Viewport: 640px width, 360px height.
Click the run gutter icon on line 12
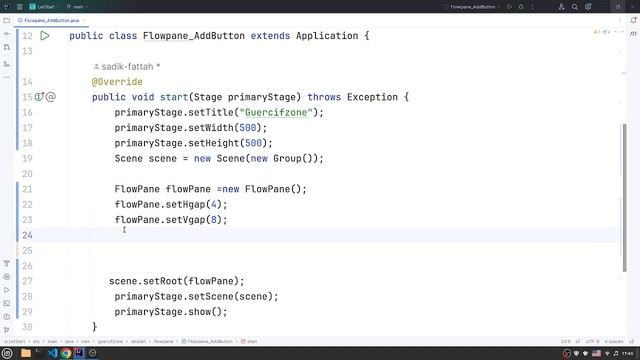coord(45,36)
